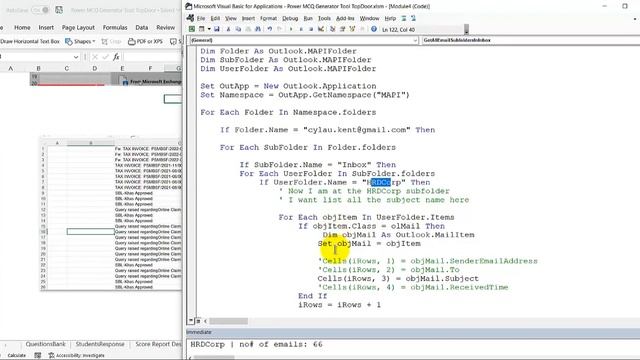Open the Run menu in VBA editor
This screenshot has height=360, width=640.
[308, 18]
